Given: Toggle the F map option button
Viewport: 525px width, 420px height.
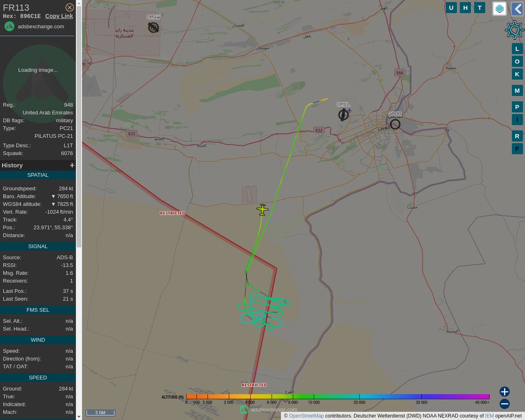Looking at the screenshot, I should coord(517,149).
